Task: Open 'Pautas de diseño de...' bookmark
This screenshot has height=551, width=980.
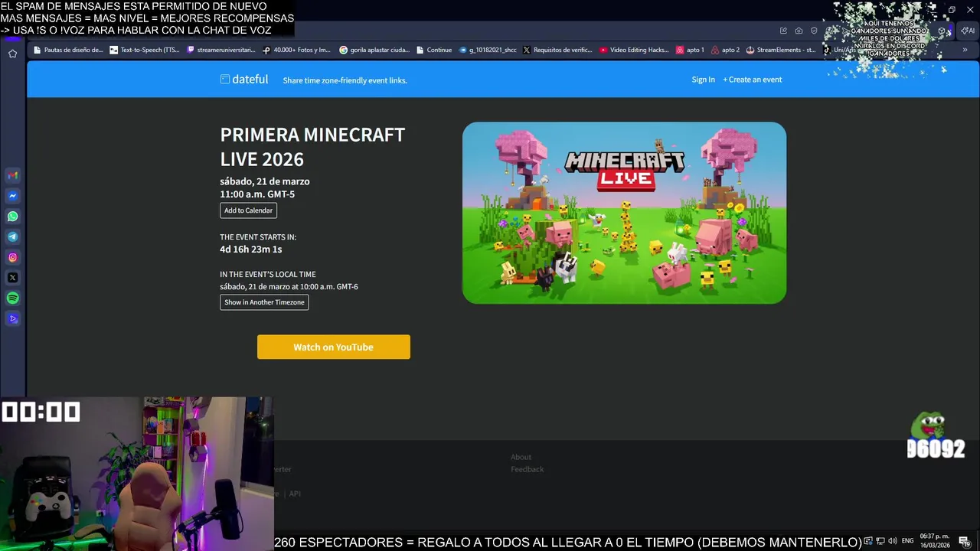Action: point(67,50)
